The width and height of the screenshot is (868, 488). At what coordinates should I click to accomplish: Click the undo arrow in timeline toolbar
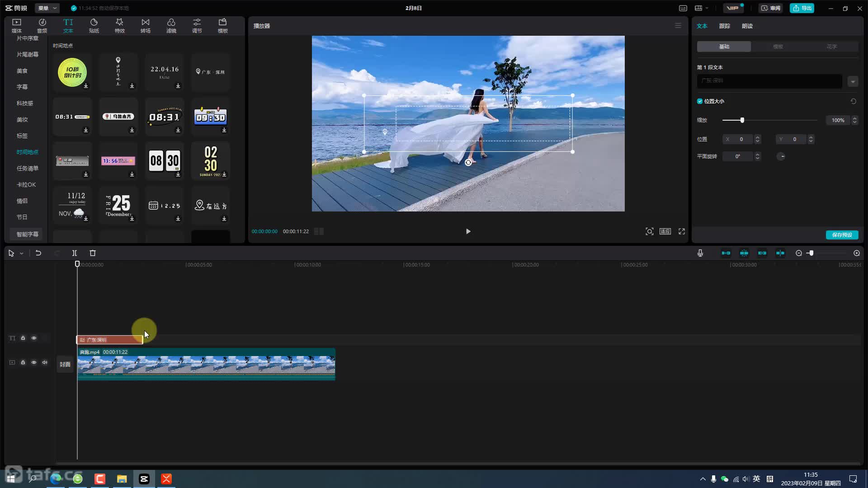(38, 253)
